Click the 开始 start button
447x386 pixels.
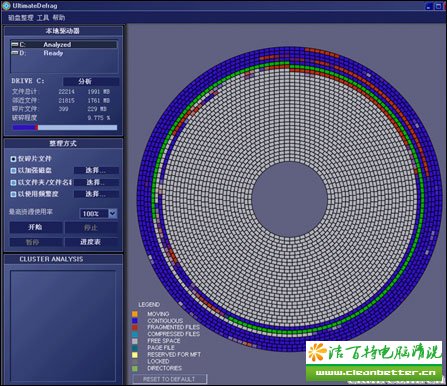(36, 227)
